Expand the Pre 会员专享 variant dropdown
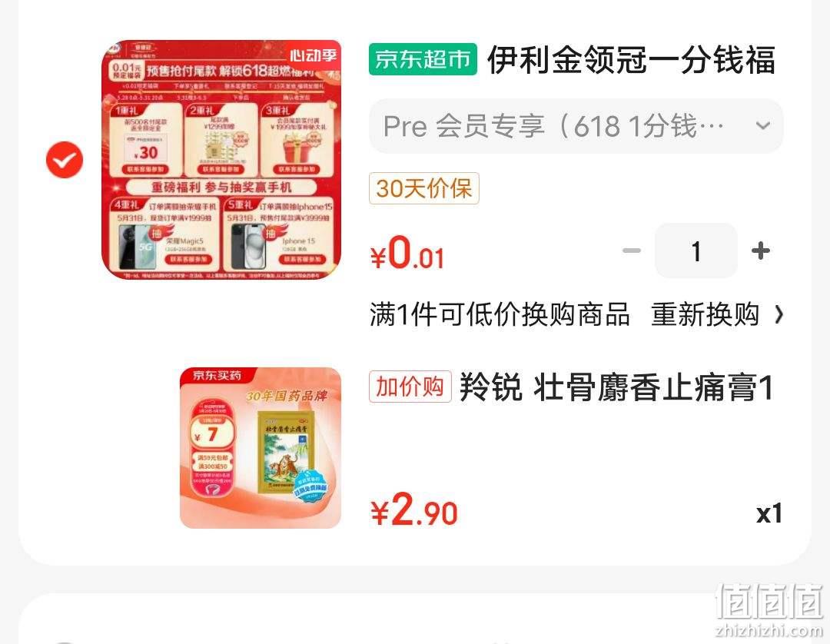Viewport: 830px width, 644px height. (576, 126)
